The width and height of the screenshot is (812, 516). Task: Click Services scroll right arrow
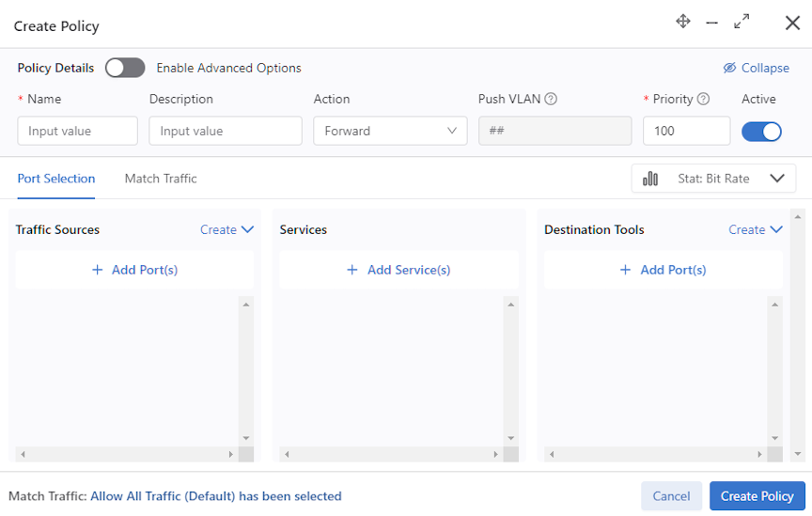click(x=495, y=454)
